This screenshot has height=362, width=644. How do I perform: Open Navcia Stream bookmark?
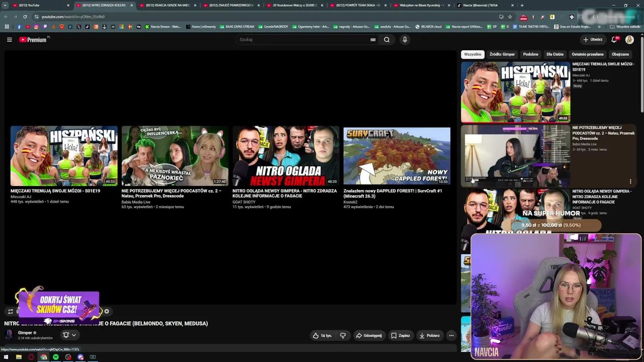click(x=163, y=27)
